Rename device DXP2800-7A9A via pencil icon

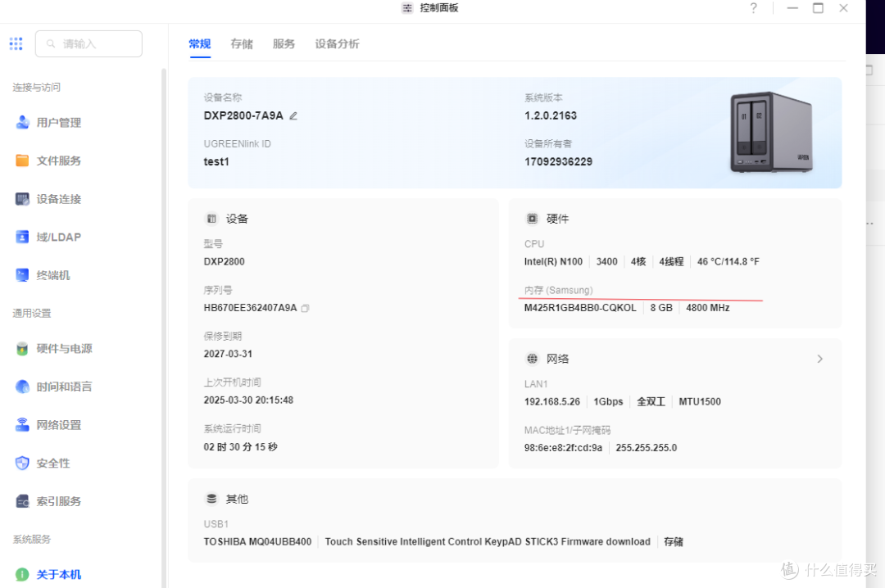[x=293, y=115]
